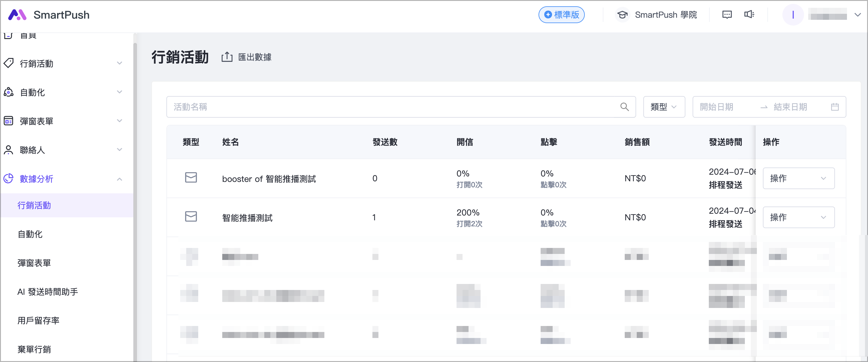The image size is (868, 362).
Task: Click the export data upload icon
Action: click(x=227, y=57)
